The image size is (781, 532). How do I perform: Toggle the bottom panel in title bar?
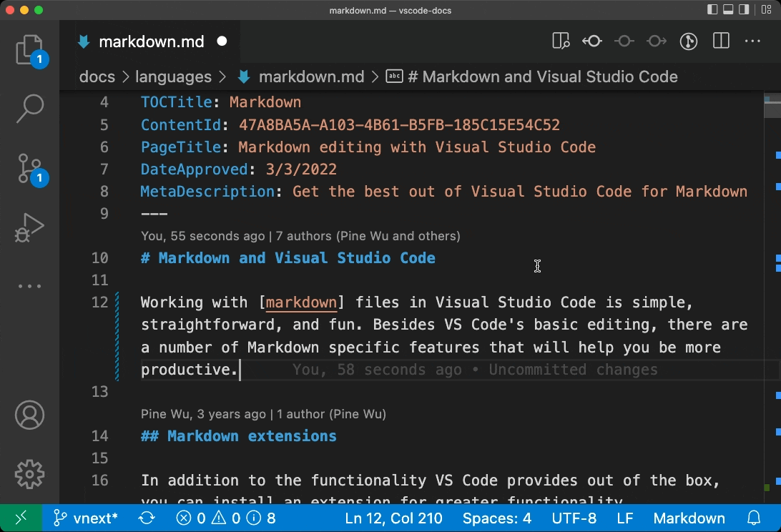point(728,9)
